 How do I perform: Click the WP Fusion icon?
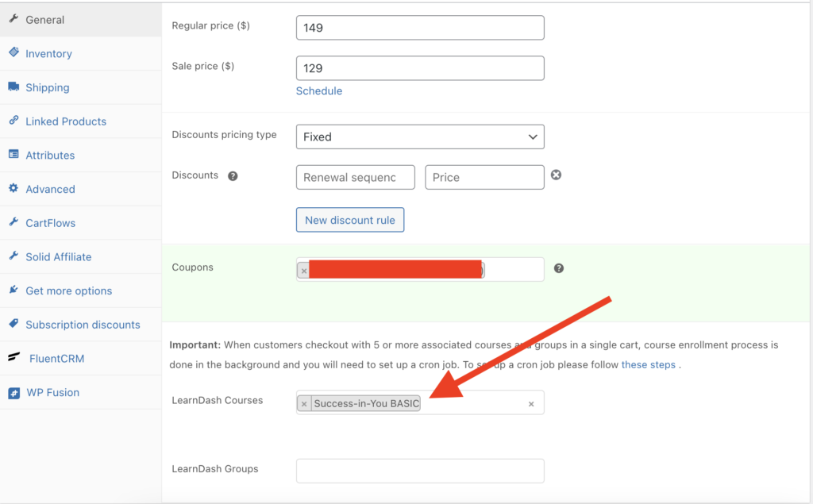[x=13, y=392]
